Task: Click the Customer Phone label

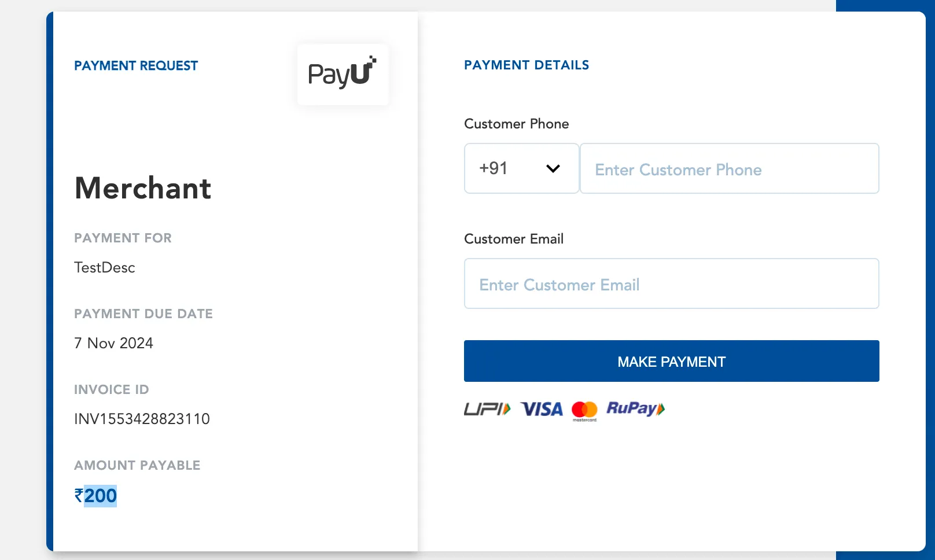Action: click(x=516, y=124)
